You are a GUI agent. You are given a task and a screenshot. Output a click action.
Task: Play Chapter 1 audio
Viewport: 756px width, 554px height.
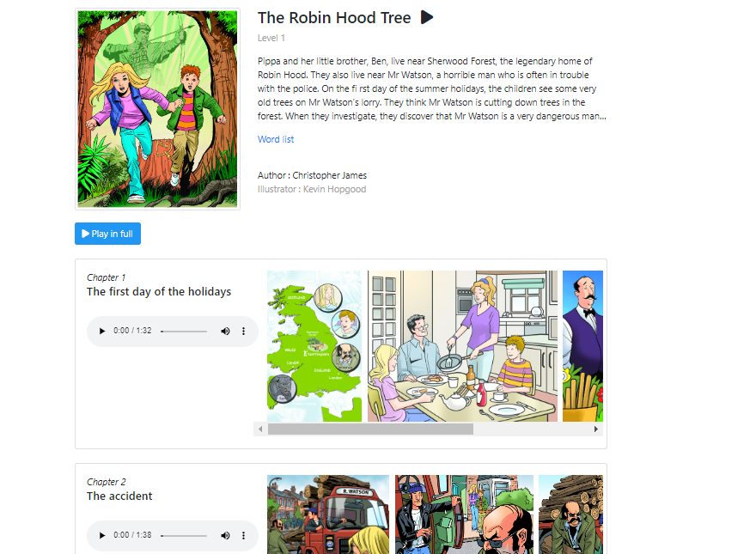click(101, 332)
